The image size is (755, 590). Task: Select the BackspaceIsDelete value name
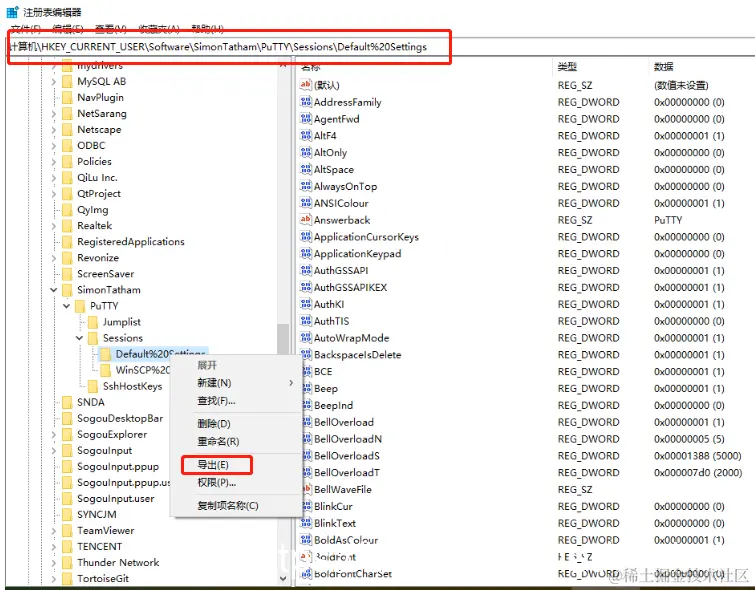[357, 354]
